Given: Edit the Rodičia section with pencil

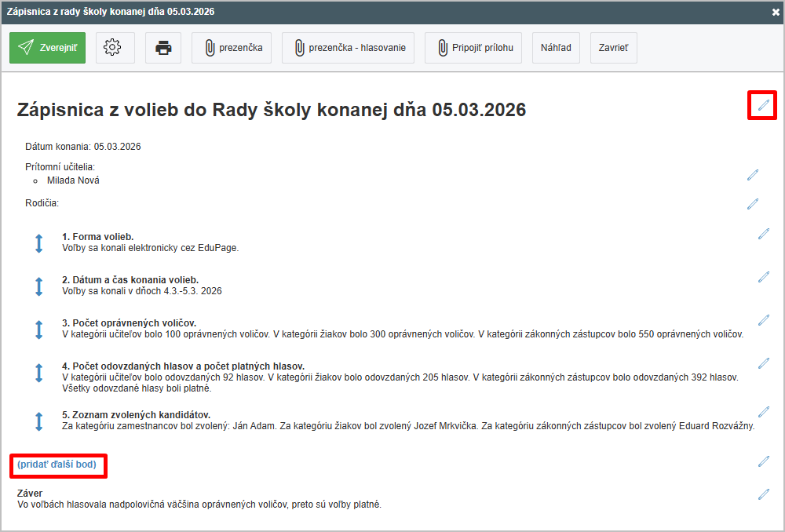Looking at the screenshot, I should tap(753, 204).
